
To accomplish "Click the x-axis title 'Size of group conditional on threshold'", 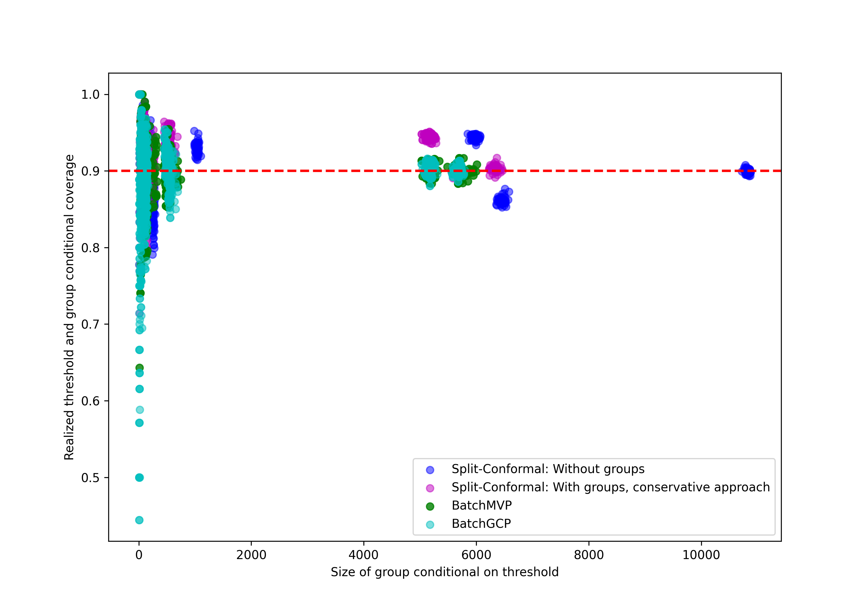I will point(445,572).
